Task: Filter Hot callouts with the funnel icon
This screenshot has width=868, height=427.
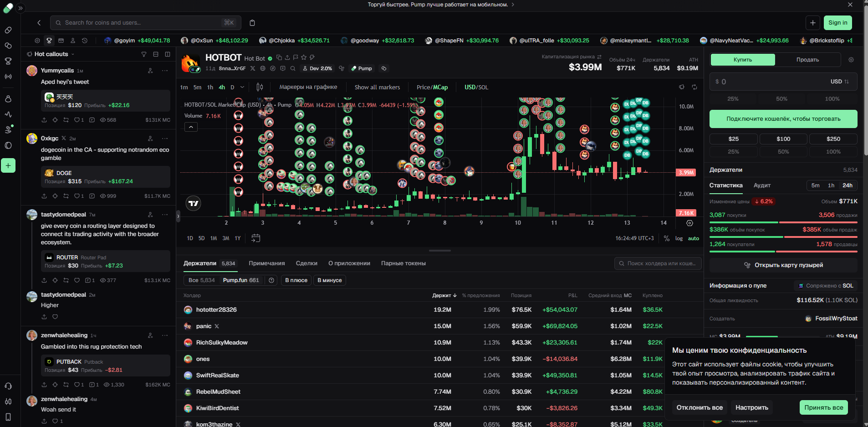Action: coord(144,54)
